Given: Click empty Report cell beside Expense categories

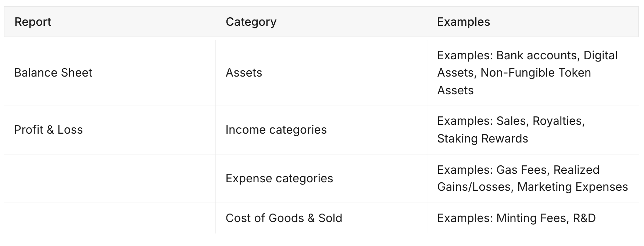Looking at the screenshot, I should [109, 179].
